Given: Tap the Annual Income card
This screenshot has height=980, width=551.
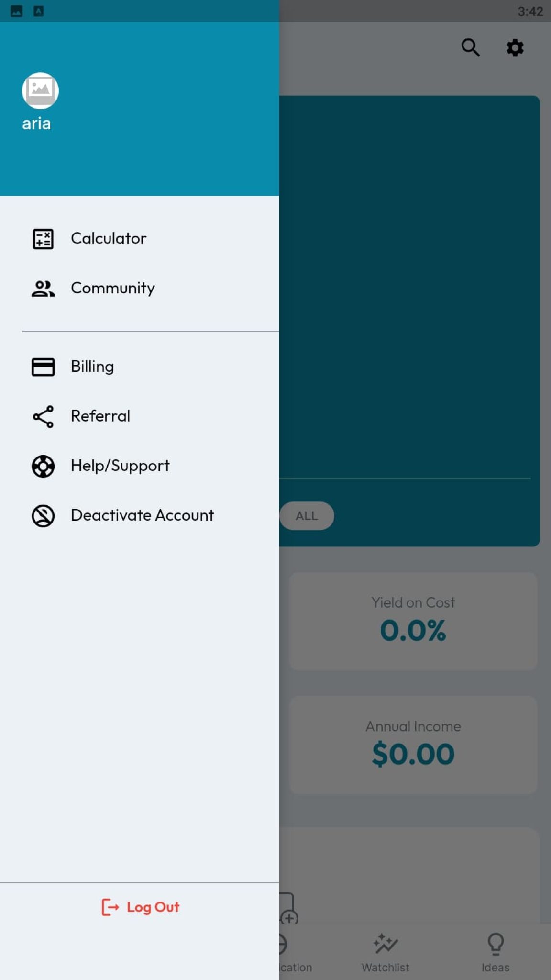Looking at the screenshot, I should [x=413, y=745].
